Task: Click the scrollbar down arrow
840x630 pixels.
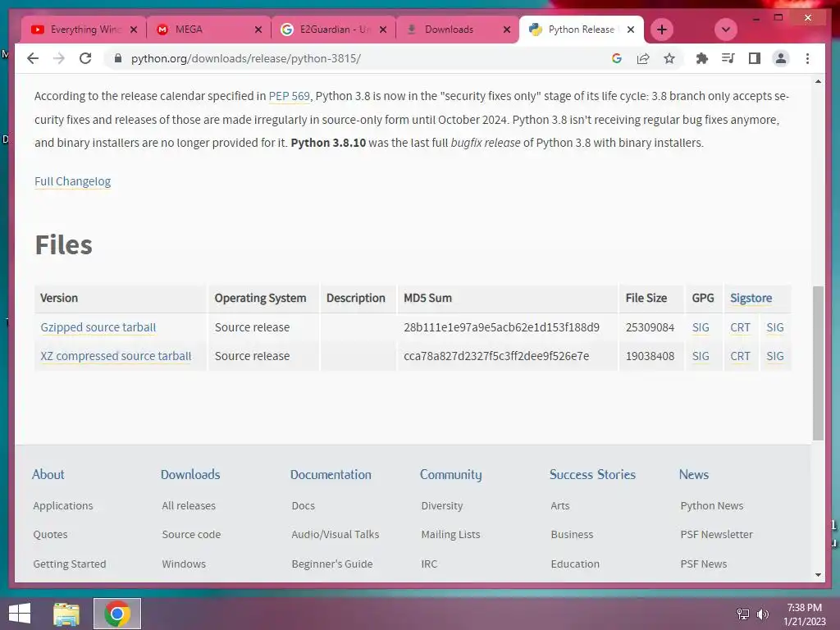Action: pyautogui.click(x=818, y=575)
